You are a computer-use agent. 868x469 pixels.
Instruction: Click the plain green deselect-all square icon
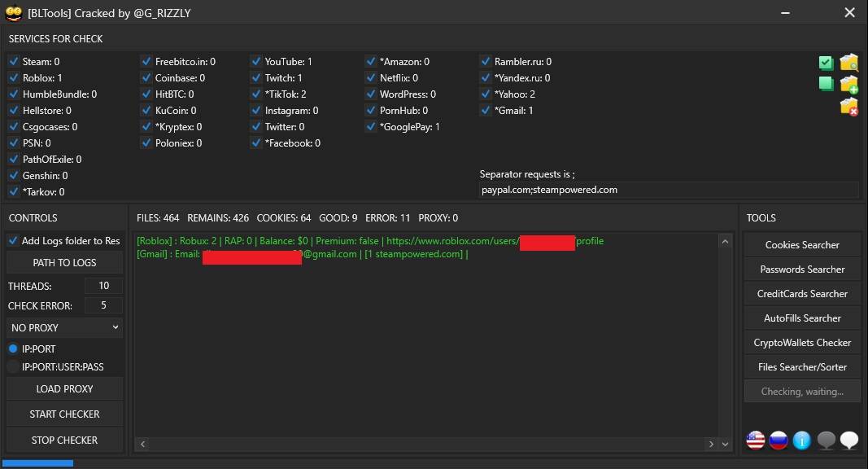[x=826, y=84]
